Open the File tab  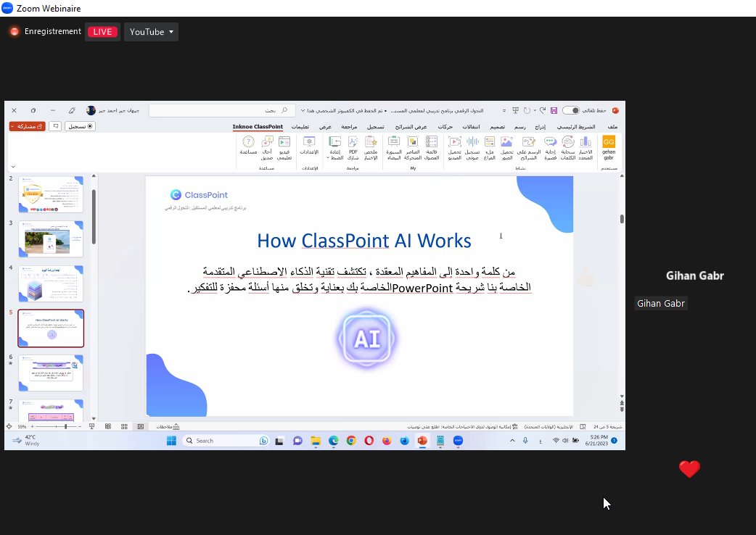pyautogui.click(x=612, y=127)
